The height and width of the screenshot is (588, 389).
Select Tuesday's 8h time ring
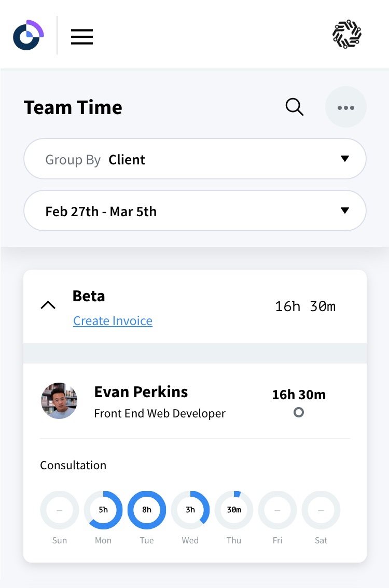point(147,510)
